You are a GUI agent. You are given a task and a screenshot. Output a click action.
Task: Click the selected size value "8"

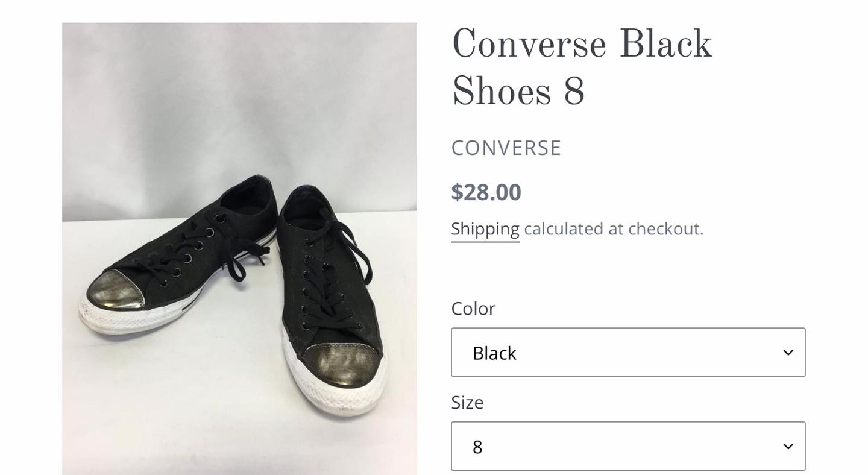coord(478,447)
